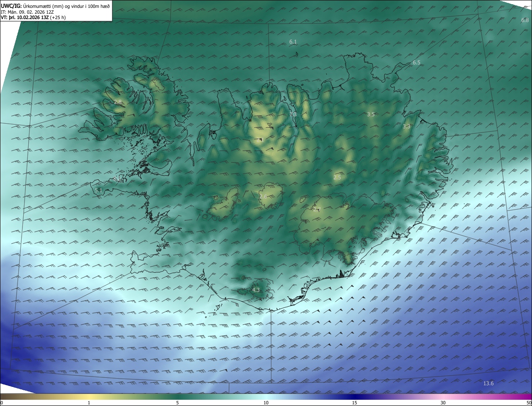Click the 6.8 value label
The image size is (532, 406).
pos(525,20)
